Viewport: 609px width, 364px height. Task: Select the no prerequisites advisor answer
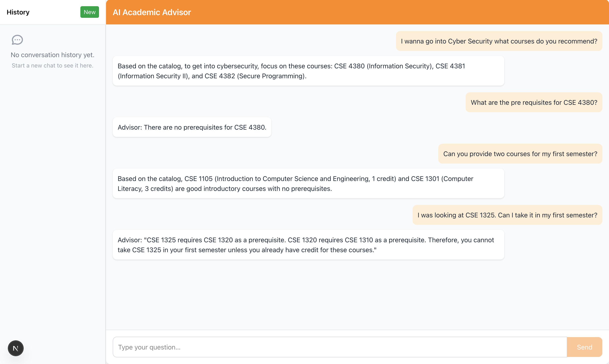coord(192,127)
